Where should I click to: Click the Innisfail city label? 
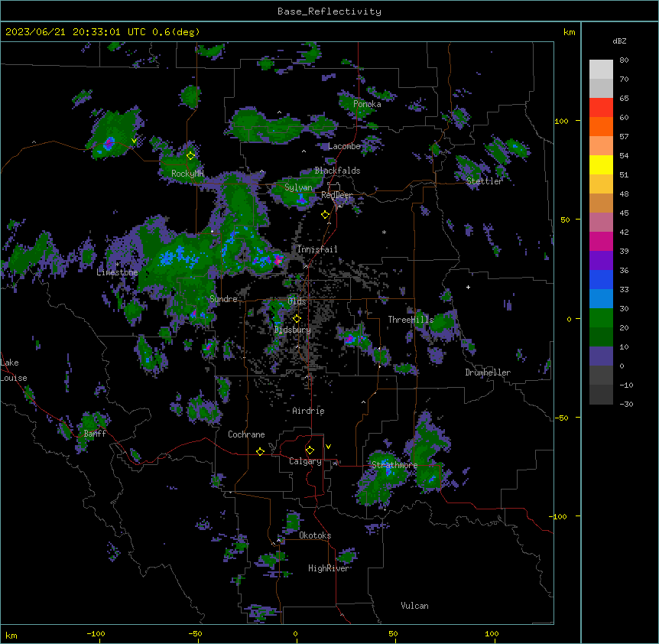[x=317, y=249]
